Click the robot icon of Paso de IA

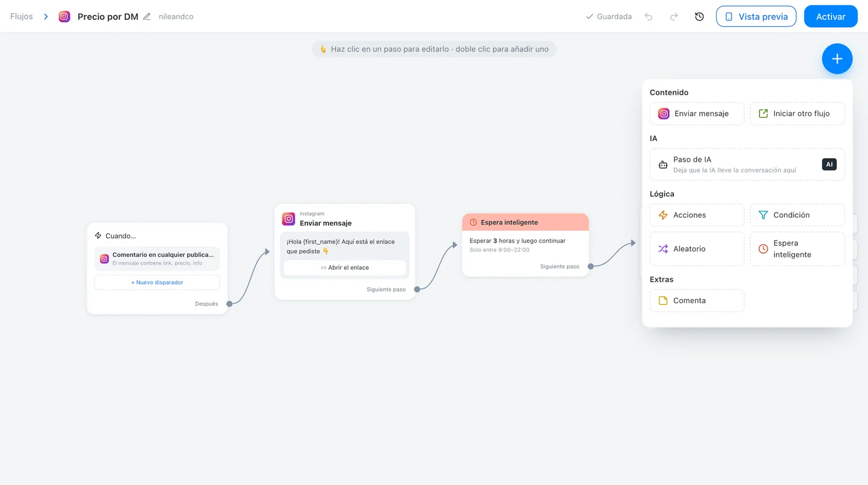[x=663, y=164]
